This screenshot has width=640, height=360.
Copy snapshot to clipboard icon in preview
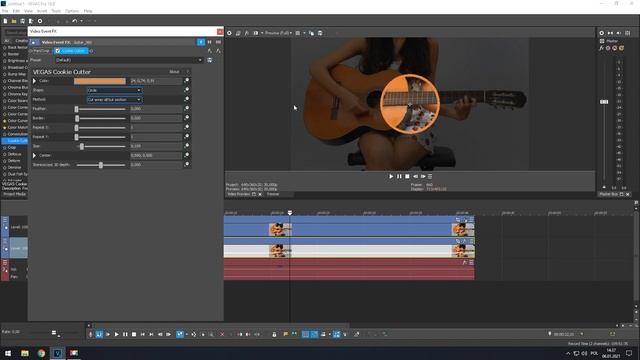[311, 33]
